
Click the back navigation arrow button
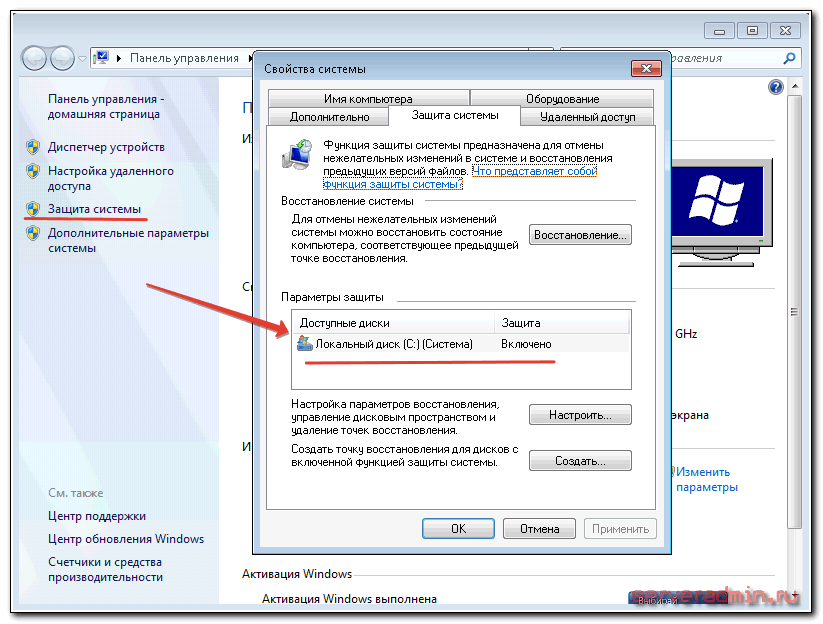coord(36,58)
